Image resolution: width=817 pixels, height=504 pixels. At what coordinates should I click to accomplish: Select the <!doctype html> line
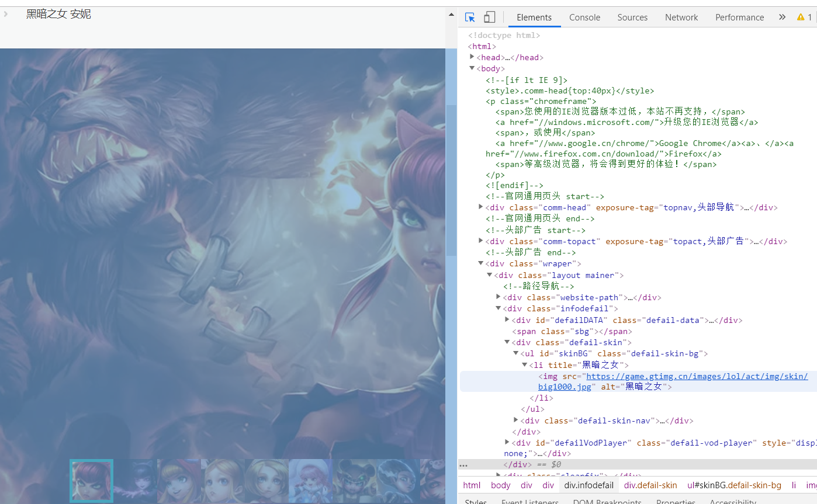point(504,35)
